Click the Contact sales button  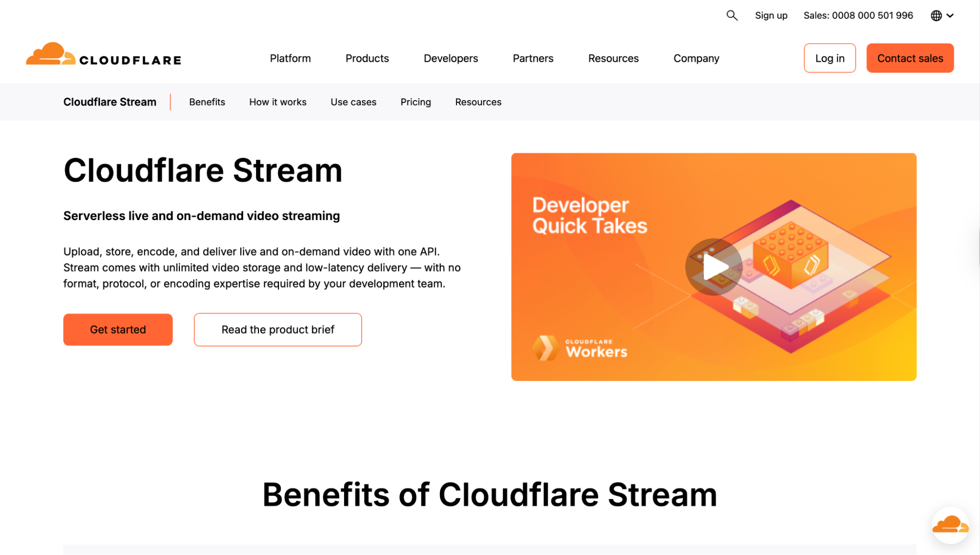[910, 58]
